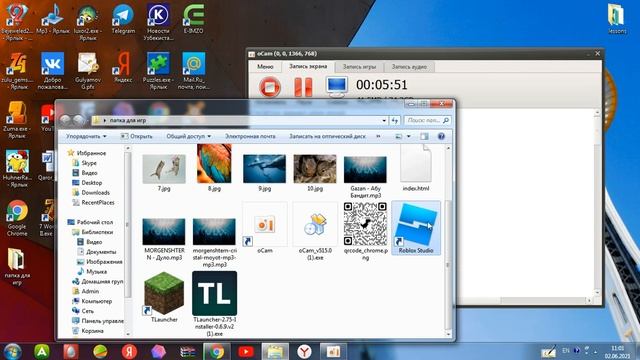This screenshot has height=360, width=640.
Task: Show more toolbar commands chevron
Action: point(378,136)
